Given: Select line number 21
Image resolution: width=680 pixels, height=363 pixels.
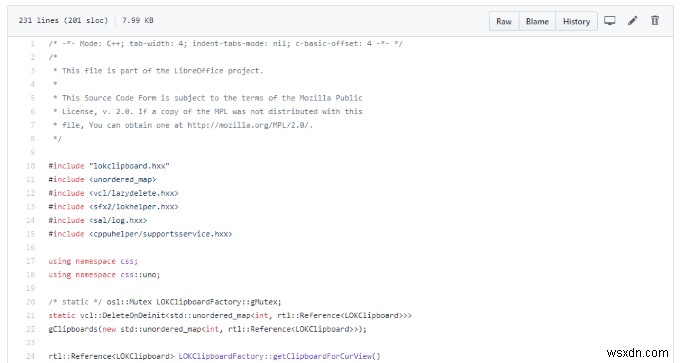Looking at the screenshot, I should (x=30, y=315).
